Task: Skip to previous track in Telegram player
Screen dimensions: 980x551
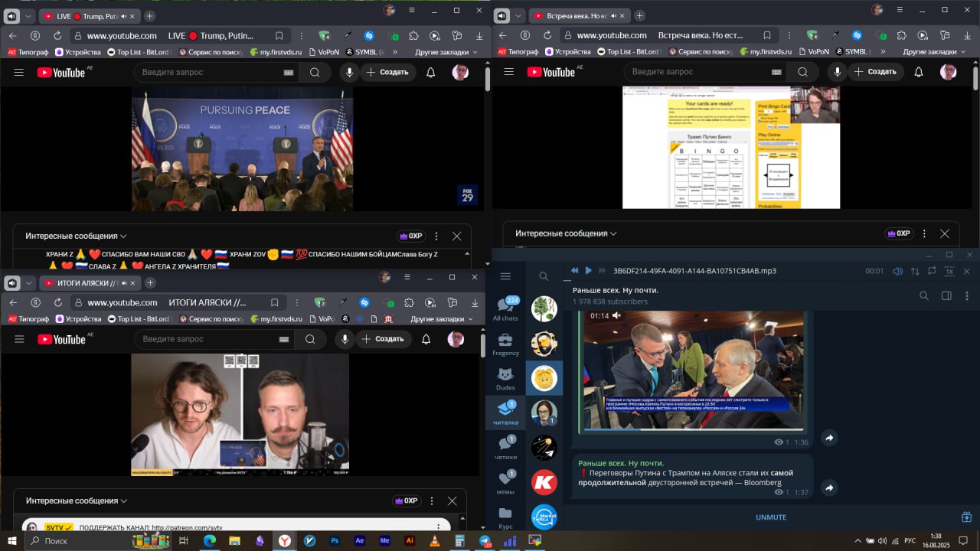Action: click(574, 270)
